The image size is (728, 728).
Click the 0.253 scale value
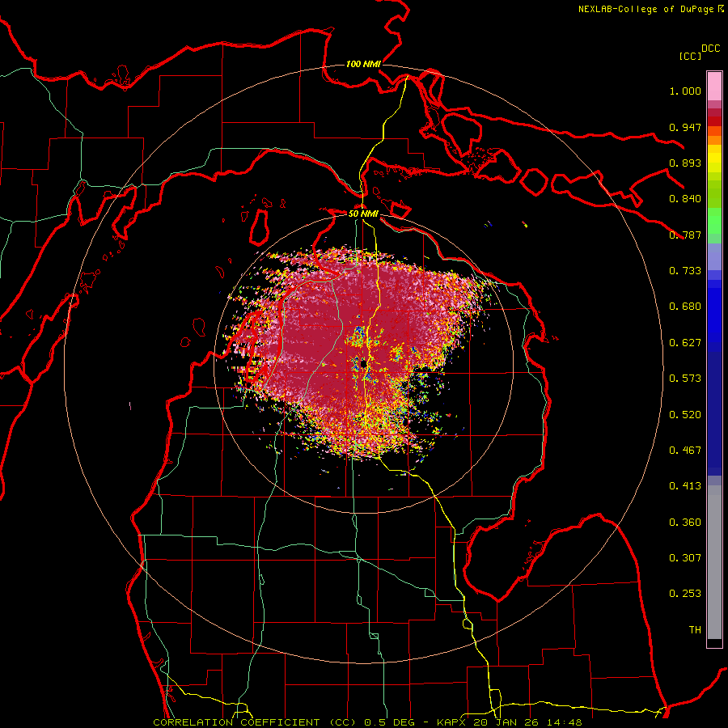[x=685, y=594]
